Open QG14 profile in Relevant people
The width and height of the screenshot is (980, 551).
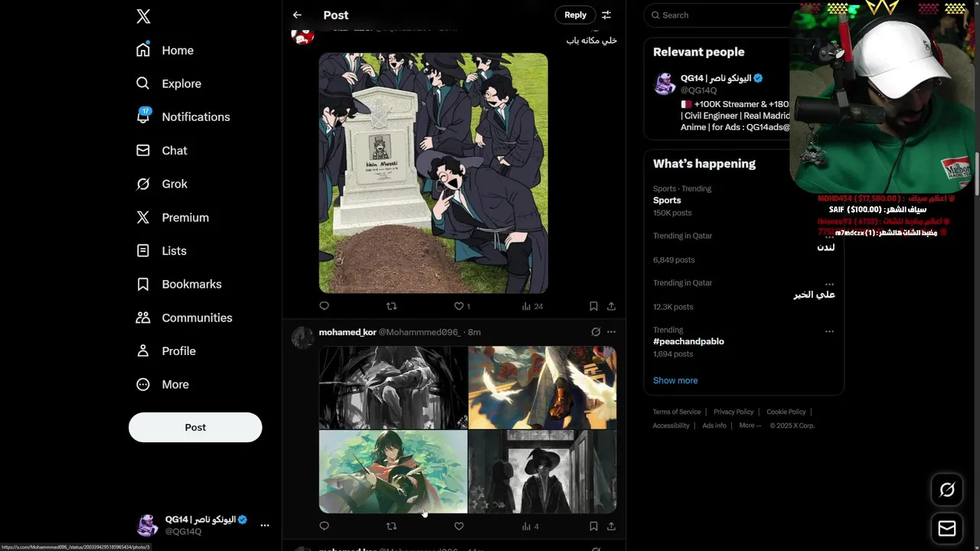721,78
